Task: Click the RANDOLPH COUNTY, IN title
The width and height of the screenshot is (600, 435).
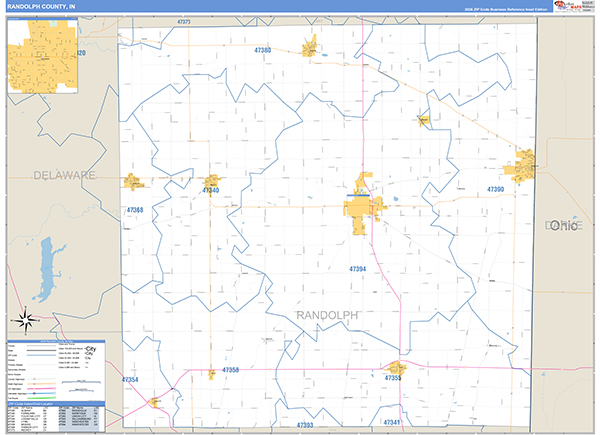Action: (41, 7)
